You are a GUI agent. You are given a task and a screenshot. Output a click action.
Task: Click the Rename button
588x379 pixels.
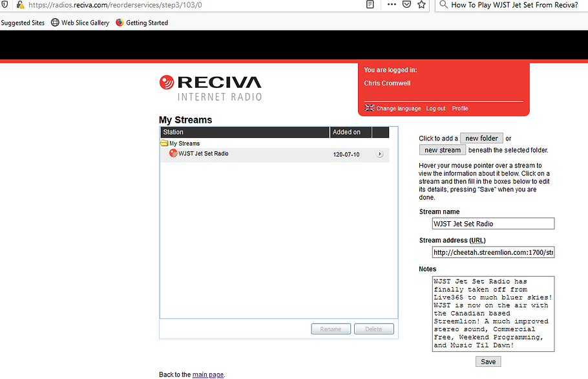[x=331, y=329]
